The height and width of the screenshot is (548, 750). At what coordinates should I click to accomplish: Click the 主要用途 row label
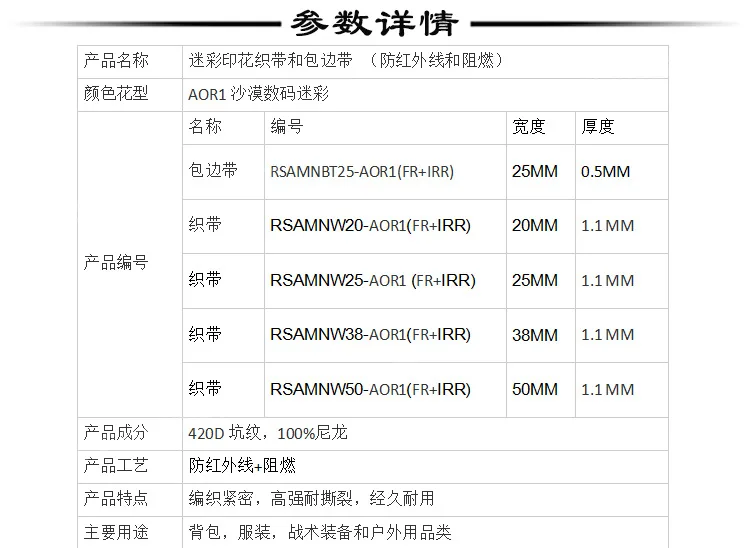click(116, 532)
